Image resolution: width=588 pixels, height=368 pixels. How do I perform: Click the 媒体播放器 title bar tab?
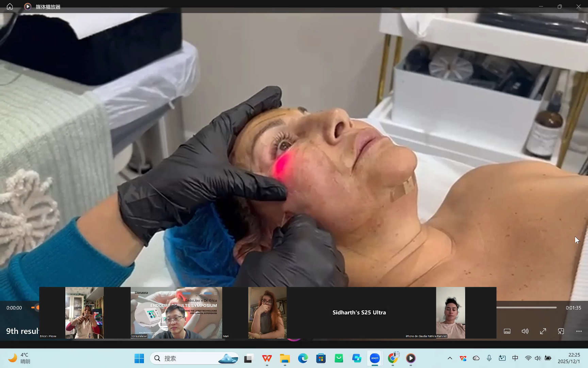pos(48,6)
